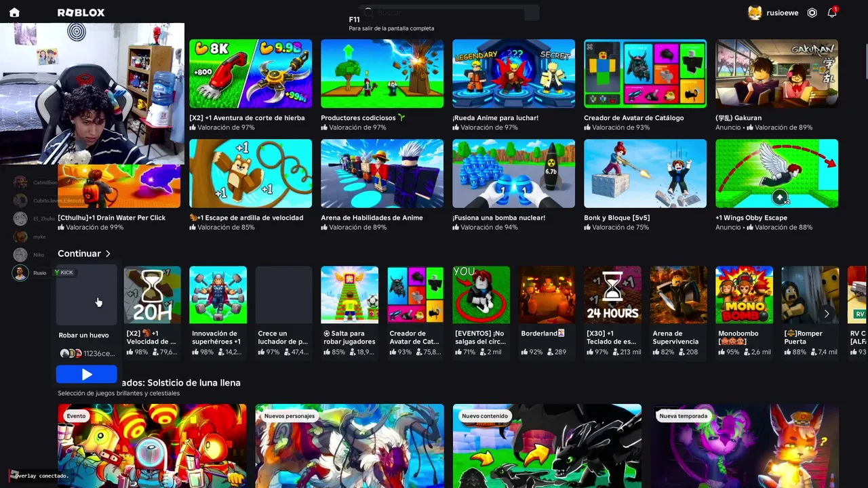Click the rusioewe avatar picture
The image size is (868, 488).
point(755,13)
